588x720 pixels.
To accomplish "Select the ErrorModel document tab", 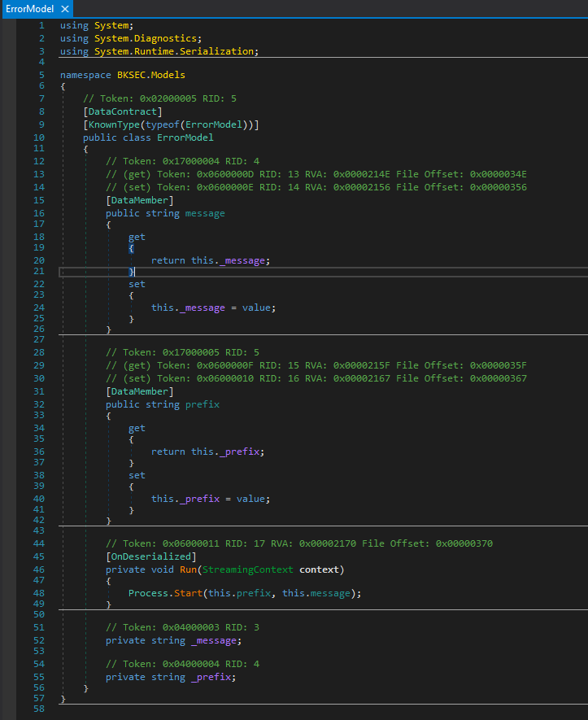I will pos(29,9).
